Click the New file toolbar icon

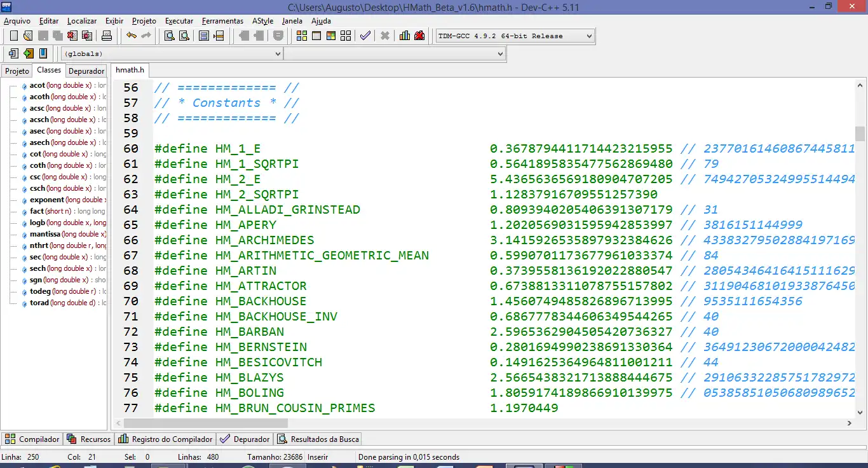(13, 36)
